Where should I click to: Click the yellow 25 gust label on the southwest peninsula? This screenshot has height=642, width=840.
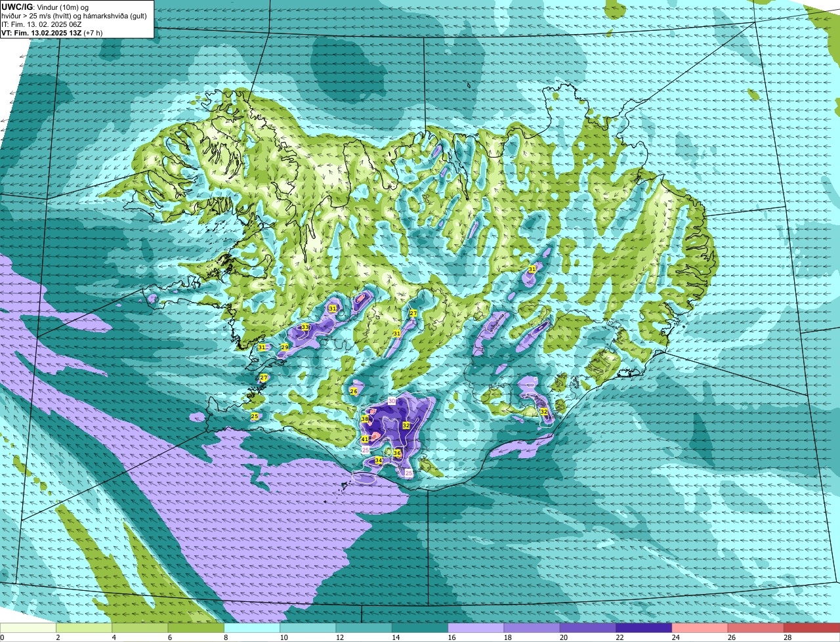pos(255,416)
